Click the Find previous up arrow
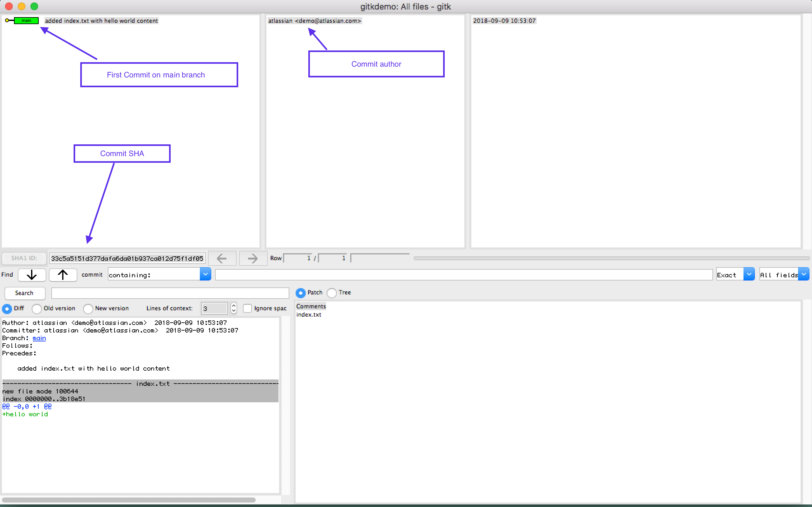This screenshot has height=507, width=812. (63, 275)
